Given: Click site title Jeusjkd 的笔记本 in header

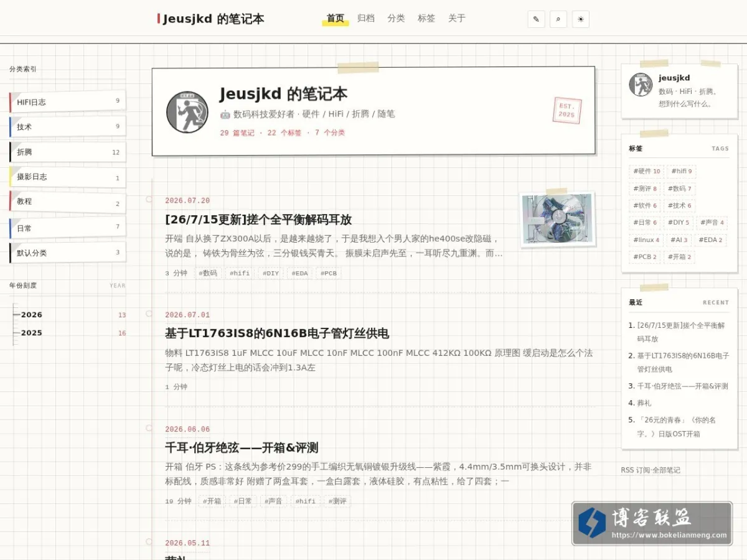Looking at the screenshot, I should (x=211, y=19).
